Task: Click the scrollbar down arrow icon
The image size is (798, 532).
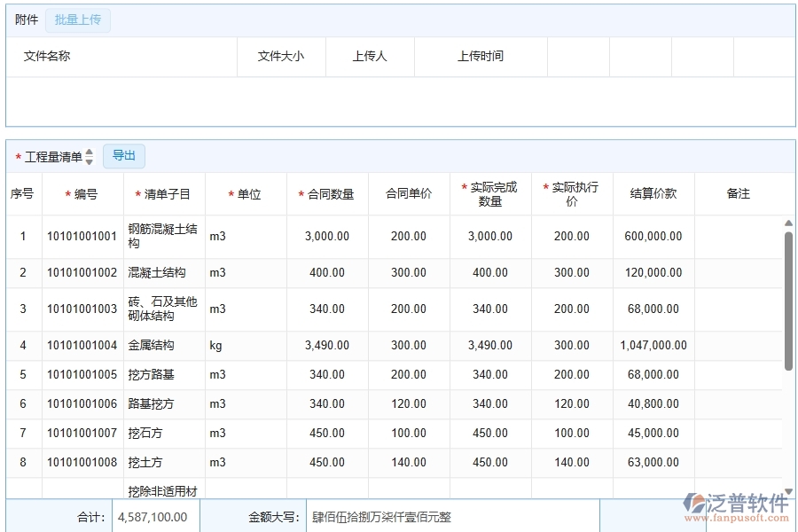Action: coord(786,490)
